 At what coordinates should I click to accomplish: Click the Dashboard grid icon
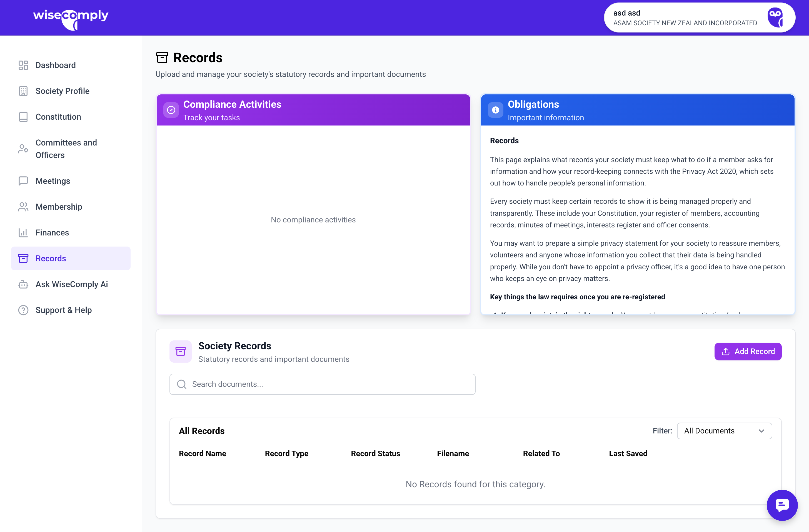(x=23, y=65)
